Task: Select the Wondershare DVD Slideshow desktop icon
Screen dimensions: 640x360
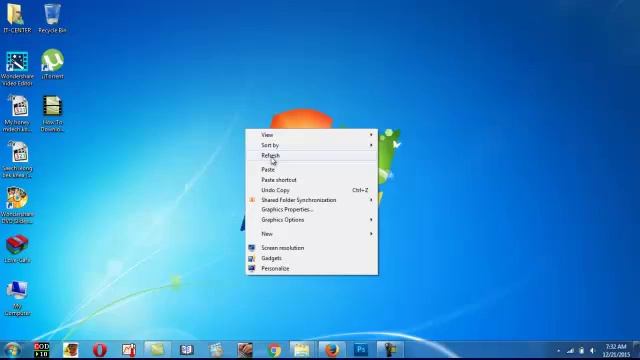Action: point(17,206)
